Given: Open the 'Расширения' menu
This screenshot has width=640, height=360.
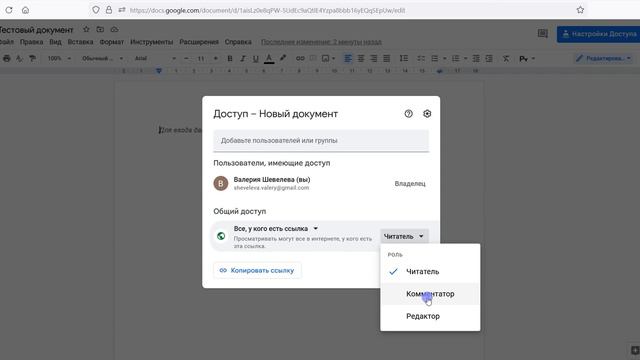Looking at the screenshot, I should coord(199,42).
